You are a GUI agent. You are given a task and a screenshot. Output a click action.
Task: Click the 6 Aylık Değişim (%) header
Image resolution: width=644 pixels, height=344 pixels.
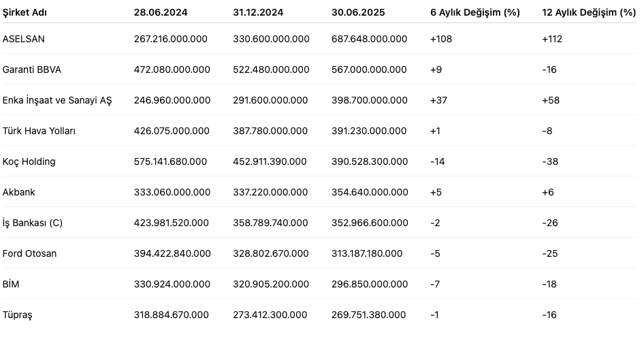pyautogui.click(x=475, y=12)
